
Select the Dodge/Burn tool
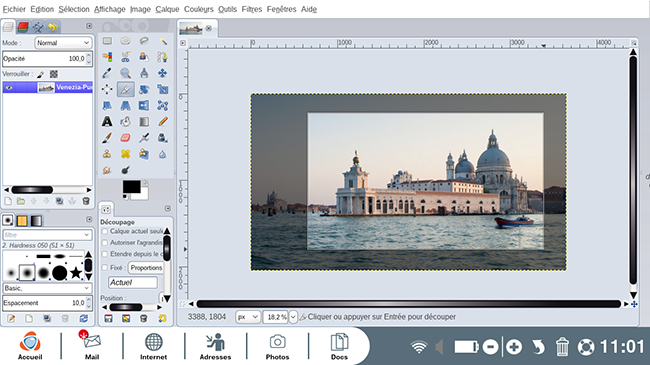click(x=125, y=170)
